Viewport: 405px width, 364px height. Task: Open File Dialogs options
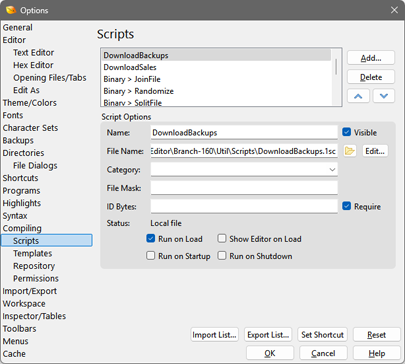click(x=35, y=166)
